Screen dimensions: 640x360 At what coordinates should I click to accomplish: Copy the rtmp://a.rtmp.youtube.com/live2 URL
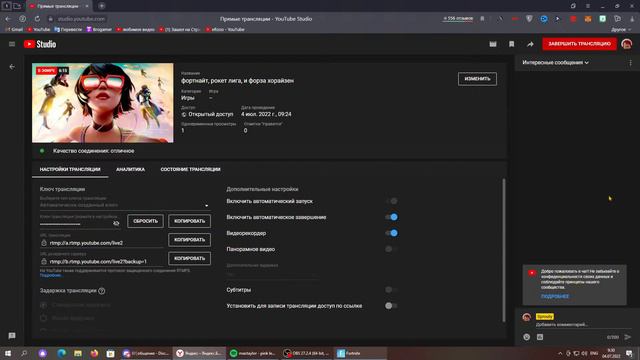pos(189,240)
